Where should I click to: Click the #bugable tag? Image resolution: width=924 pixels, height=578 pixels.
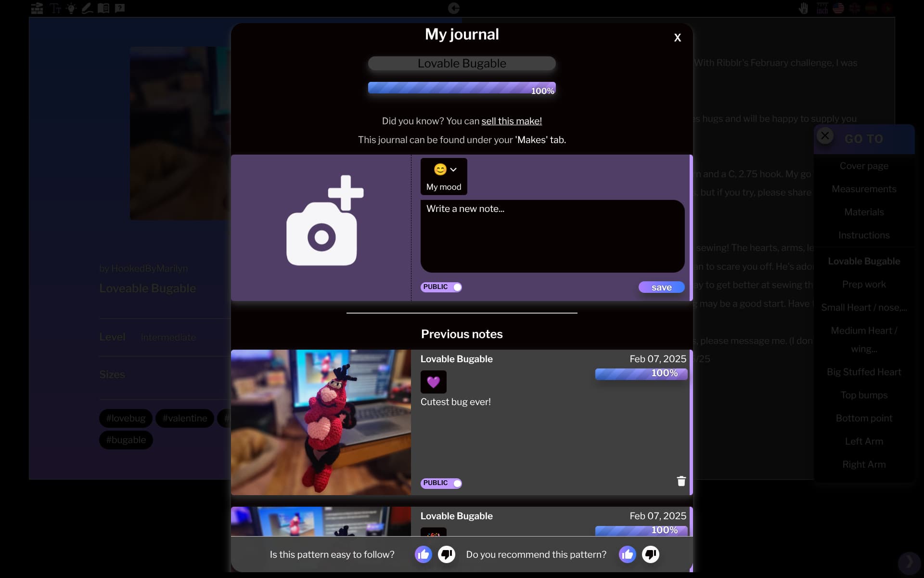(126, 440)
